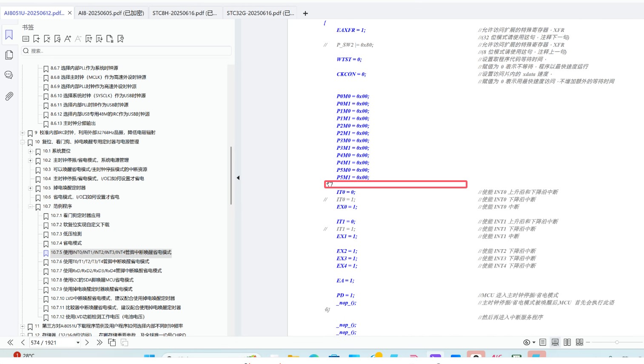Open bookmark 10.7.12 LVD功能检测工作电压
Screen dimensions: 644x364
(x=97, y=317)
